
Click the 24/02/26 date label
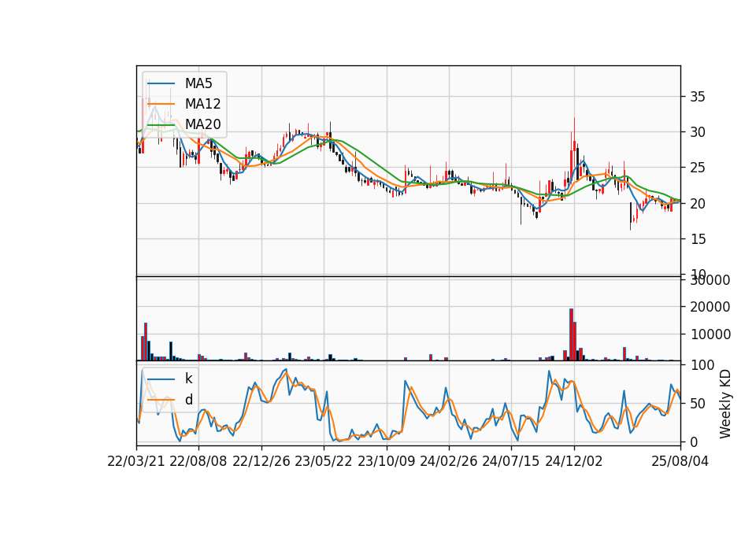(x=448, y=461)
